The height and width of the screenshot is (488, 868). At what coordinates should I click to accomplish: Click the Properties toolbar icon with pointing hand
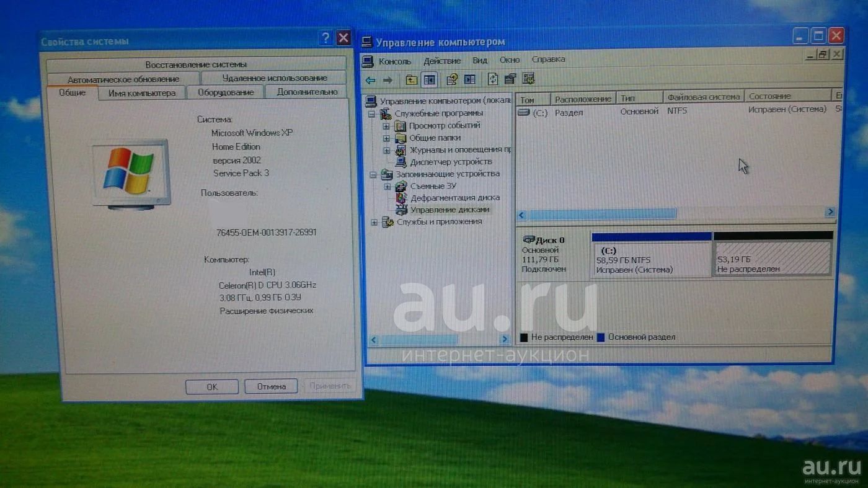coord(452,79)
